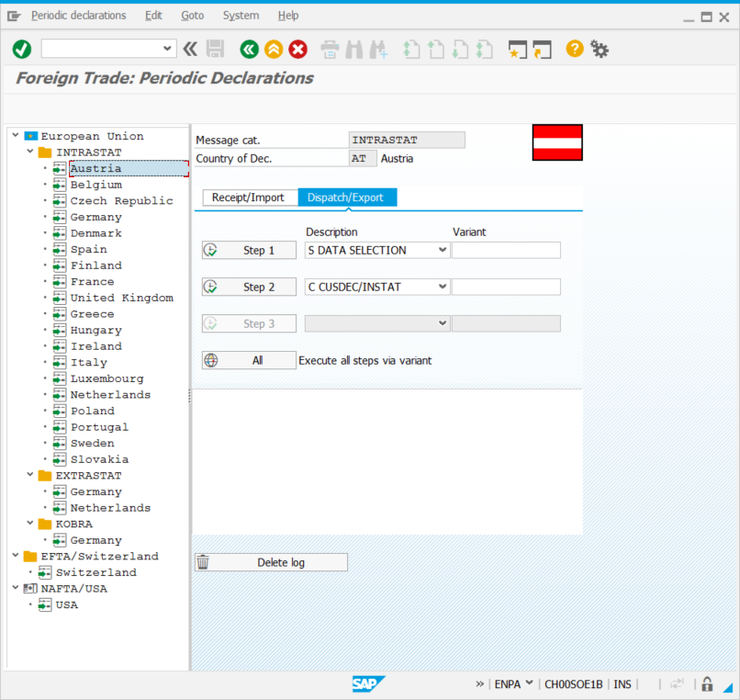Click the Austria flag image
The width and height of the screenshot is (740, 700).
pyautogui.click(x=557, y=142)
